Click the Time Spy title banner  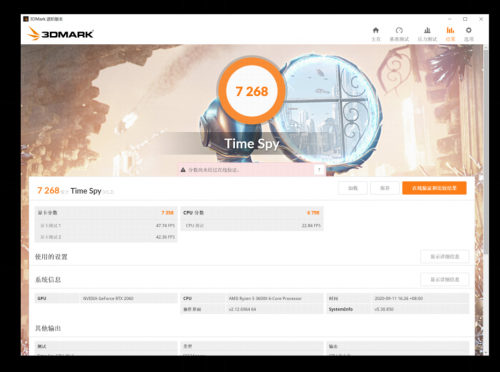(x=252, y=144)
